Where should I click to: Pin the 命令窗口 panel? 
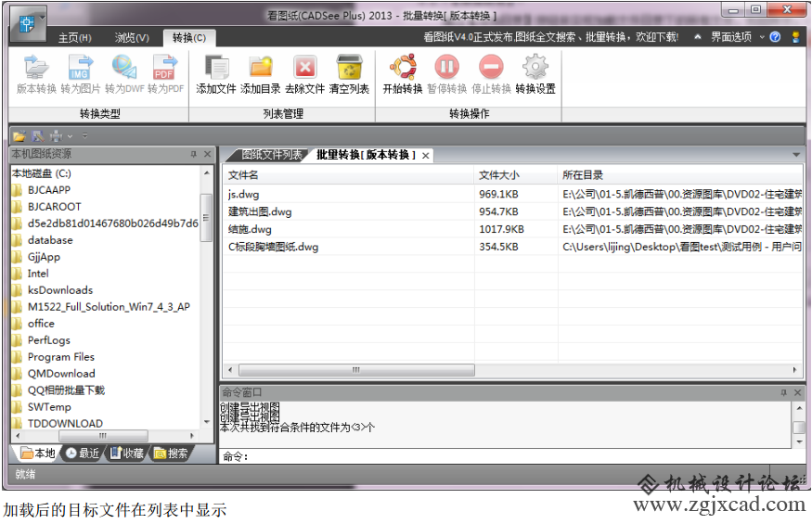point(783,392)
